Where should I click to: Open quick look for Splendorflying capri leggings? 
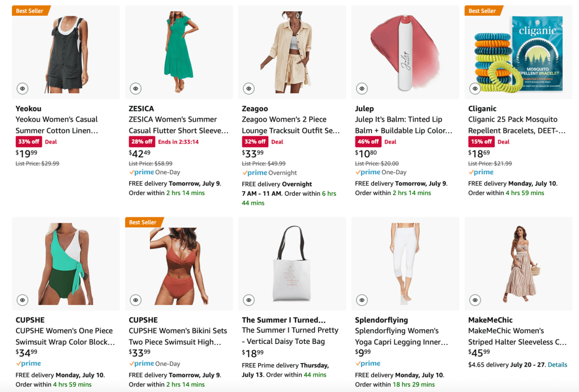tap(362, 300)
